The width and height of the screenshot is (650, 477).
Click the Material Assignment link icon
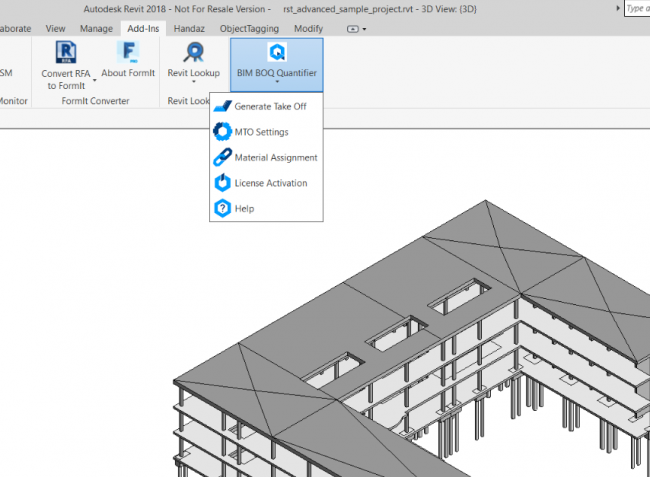click(223, 157)
